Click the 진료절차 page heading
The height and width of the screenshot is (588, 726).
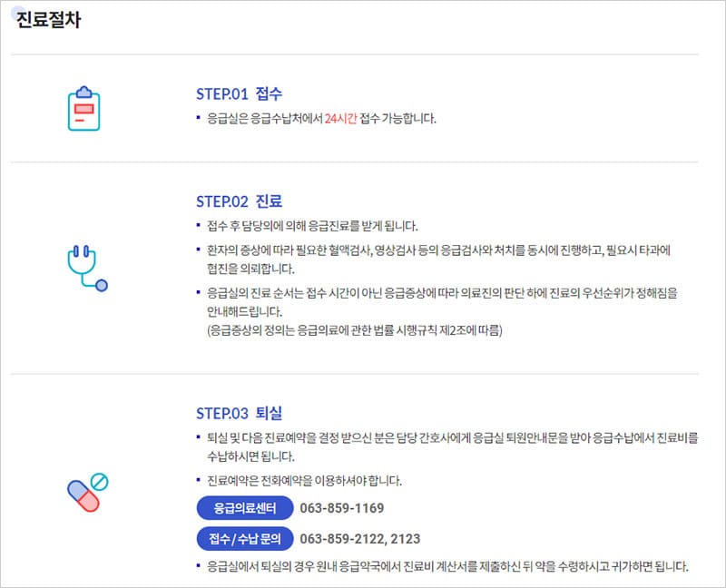pos(48,21)
